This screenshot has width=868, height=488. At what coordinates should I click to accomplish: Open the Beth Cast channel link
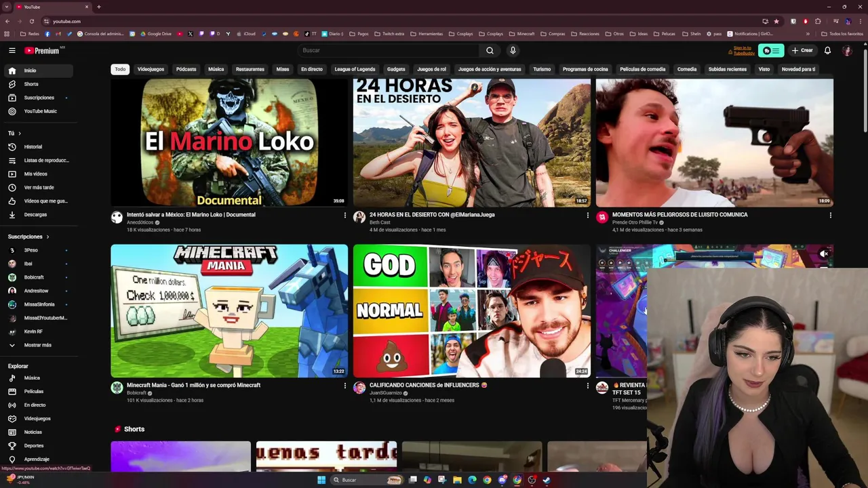click(380, 222)
